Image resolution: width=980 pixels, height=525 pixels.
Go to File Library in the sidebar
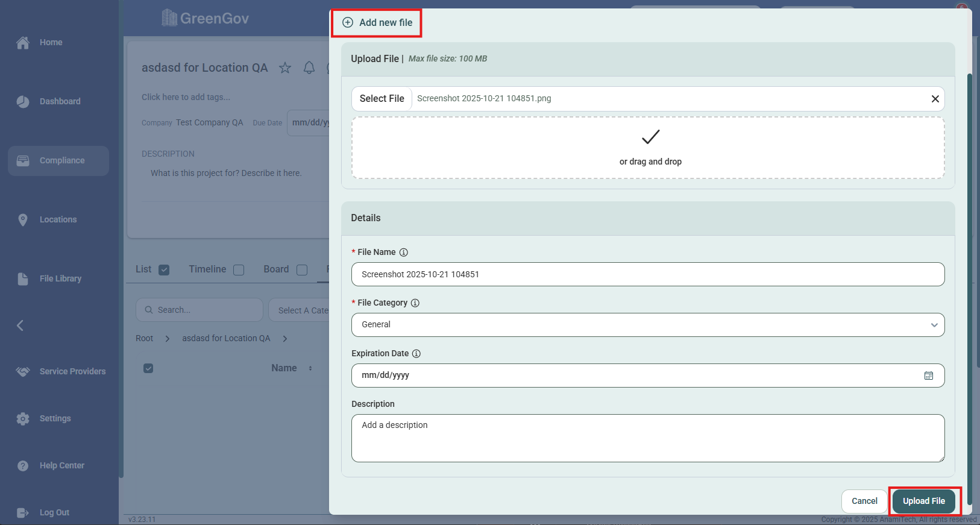click(60, 278)
